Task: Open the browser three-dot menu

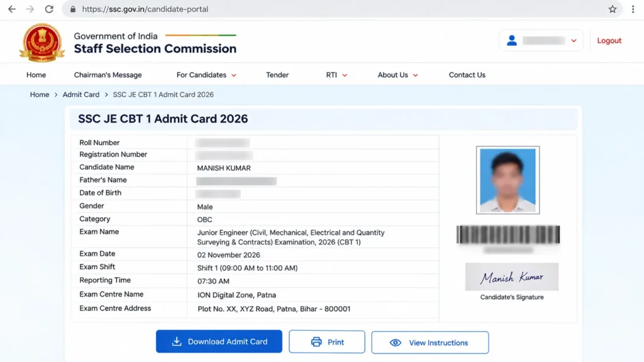Action: pyautogui.click(x=633, y=9)
